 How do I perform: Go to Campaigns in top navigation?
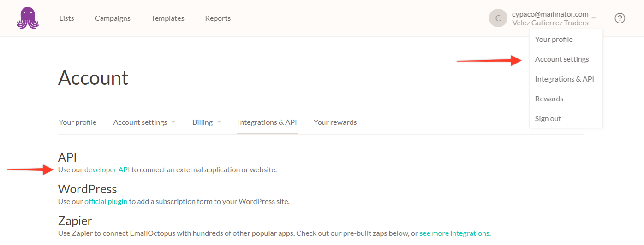(x=113, y=18)
